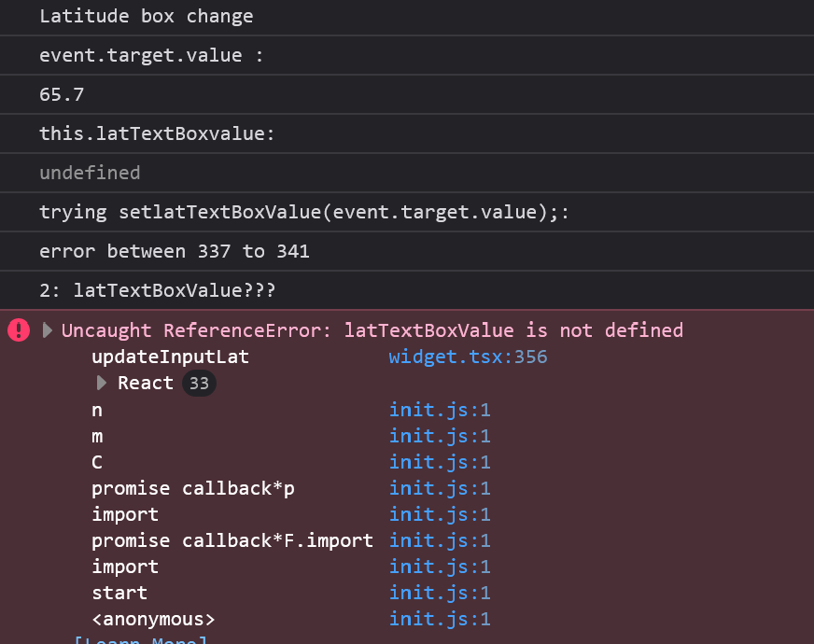Click the Learn More link
Screen dimensions: 814x644
141,640
